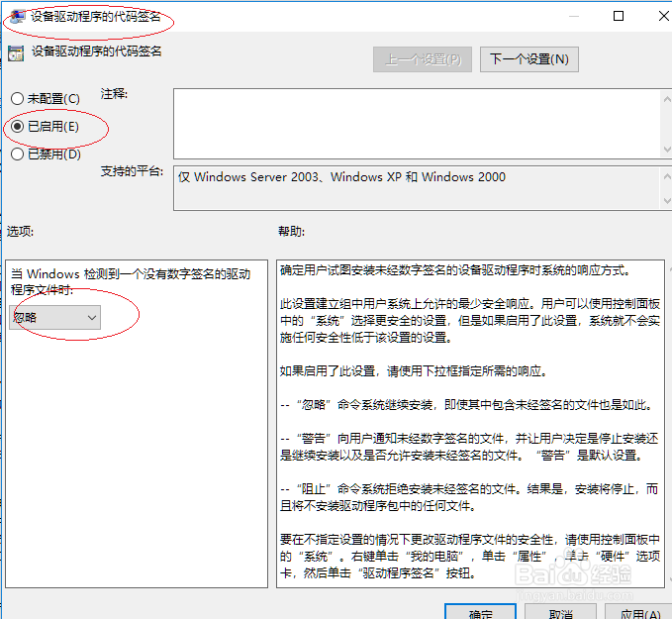Click the 帮助: label

coord(291,232)
